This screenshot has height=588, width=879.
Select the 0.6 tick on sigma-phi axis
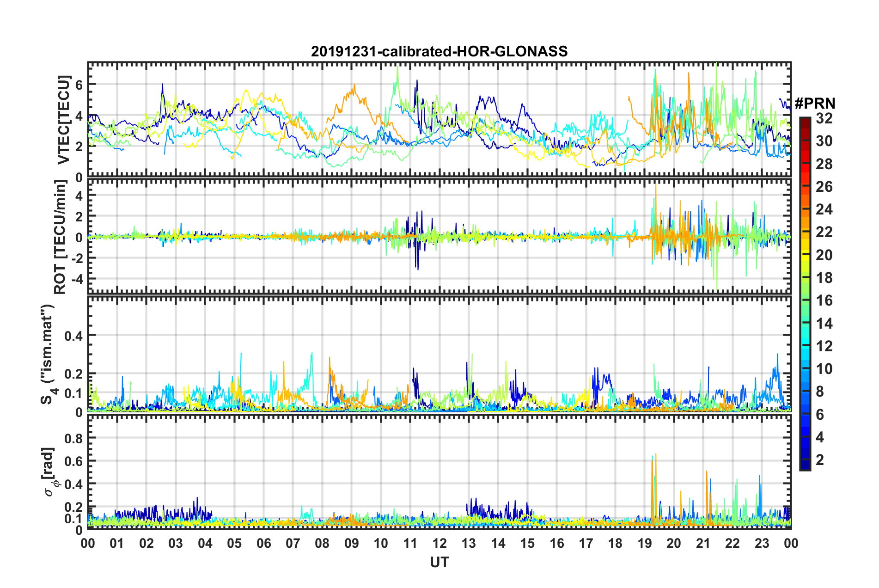click(x=74, y=460)
